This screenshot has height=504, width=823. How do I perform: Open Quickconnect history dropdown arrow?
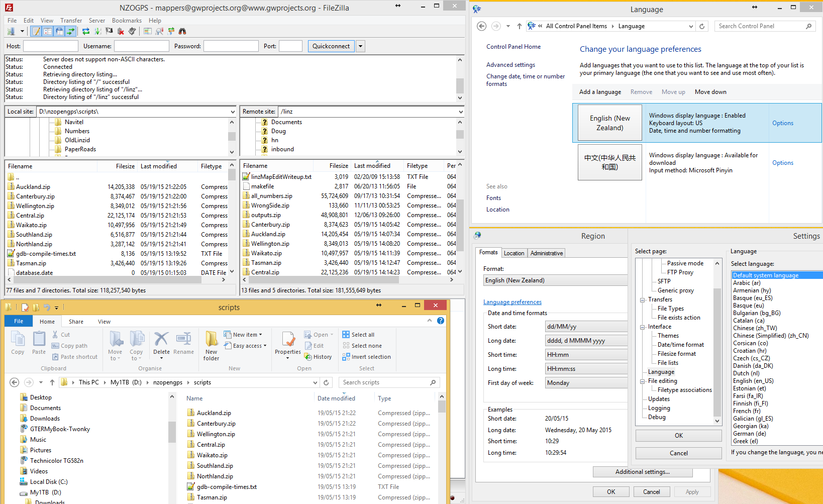click(360, 46)
